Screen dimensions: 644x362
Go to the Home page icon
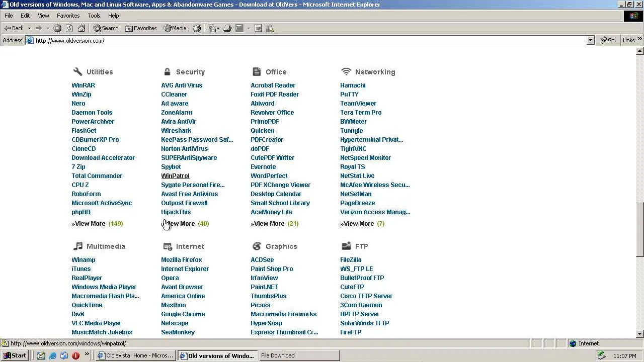(82, 28)
